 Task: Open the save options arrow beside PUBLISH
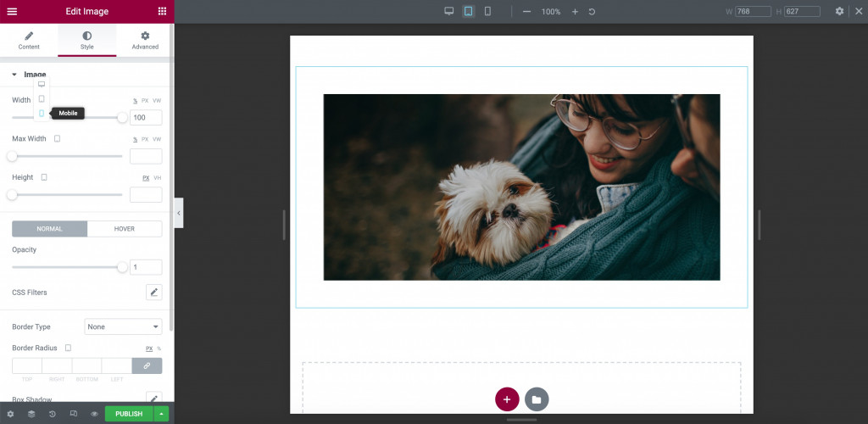161,414
